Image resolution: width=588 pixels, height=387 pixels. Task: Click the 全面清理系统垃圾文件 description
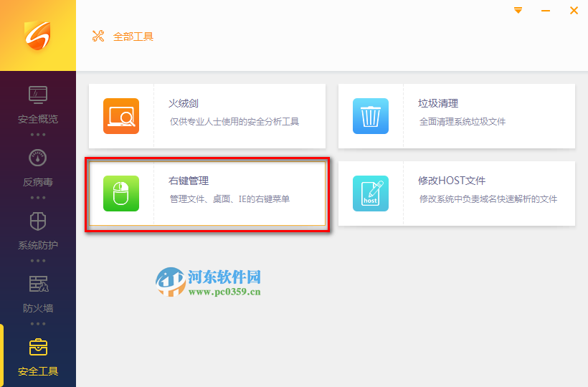(x=463, y=122)
